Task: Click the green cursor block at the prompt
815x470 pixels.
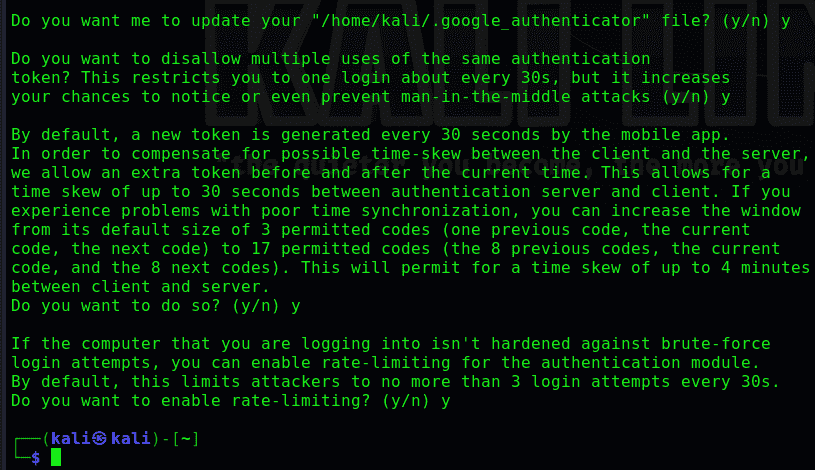Action: 56,458
